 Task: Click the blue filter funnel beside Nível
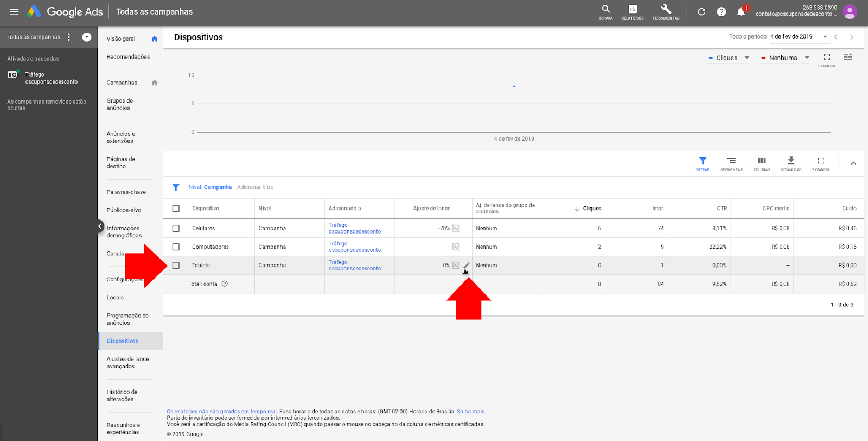click(176, 187)
